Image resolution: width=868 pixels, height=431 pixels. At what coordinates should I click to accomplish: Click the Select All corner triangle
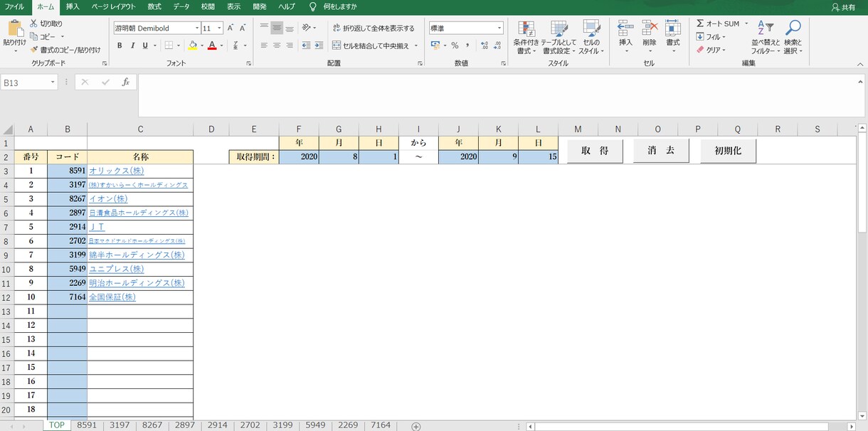(x=7, y=129)
